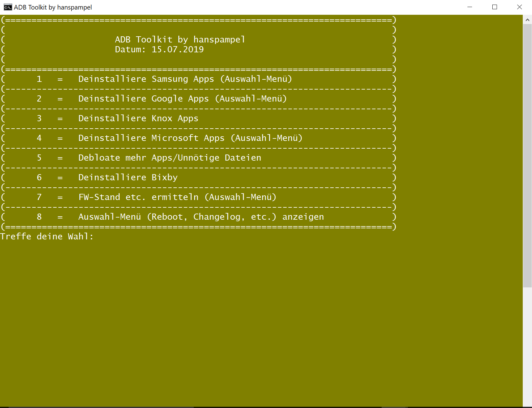The width and height of the screenshot is (532, 408).
Task: Click the window title "ADB Toolkit by hanspampel"
Action: [x=53, y=7]
